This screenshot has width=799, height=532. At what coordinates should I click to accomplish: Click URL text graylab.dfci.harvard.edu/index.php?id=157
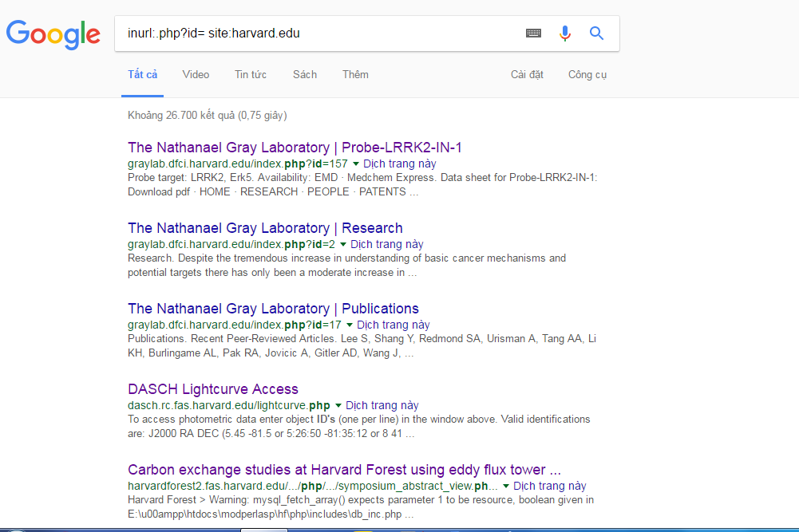point(237,164)
